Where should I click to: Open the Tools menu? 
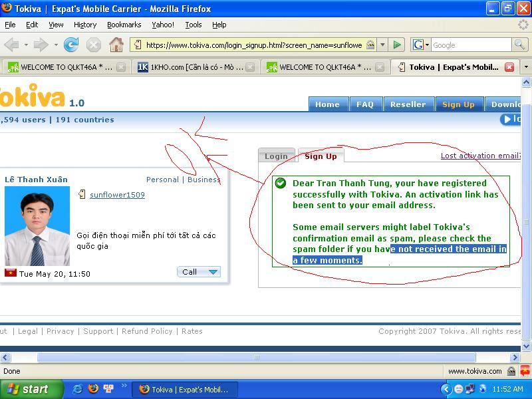[x=194, y=25]
